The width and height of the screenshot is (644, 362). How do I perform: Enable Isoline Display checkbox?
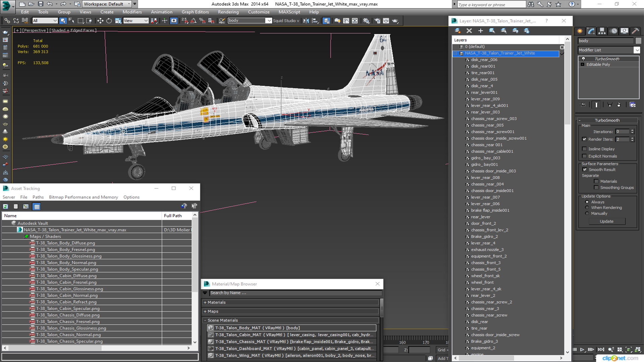(584, 149)
